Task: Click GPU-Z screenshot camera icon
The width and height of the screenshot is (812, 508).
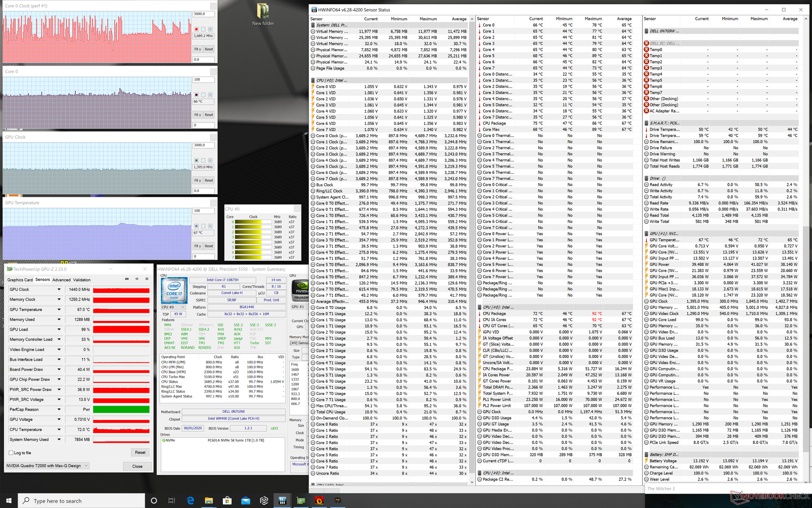Action: (127, 279)
